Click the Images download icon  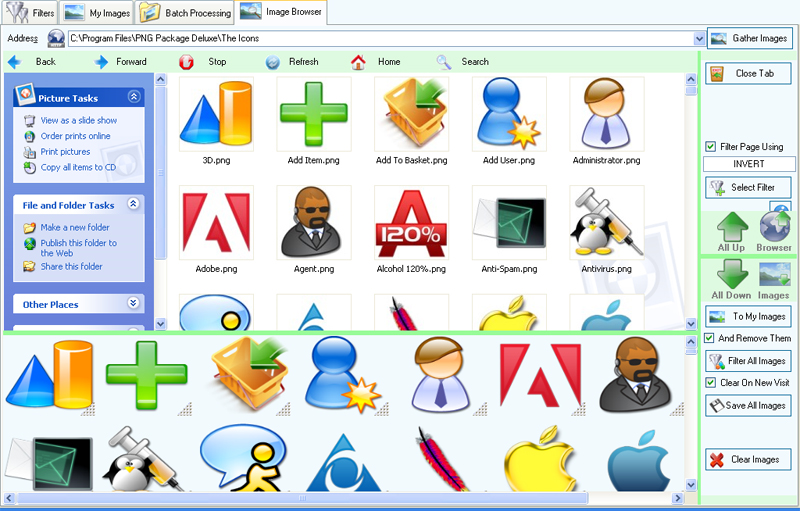tap(774, 275)
